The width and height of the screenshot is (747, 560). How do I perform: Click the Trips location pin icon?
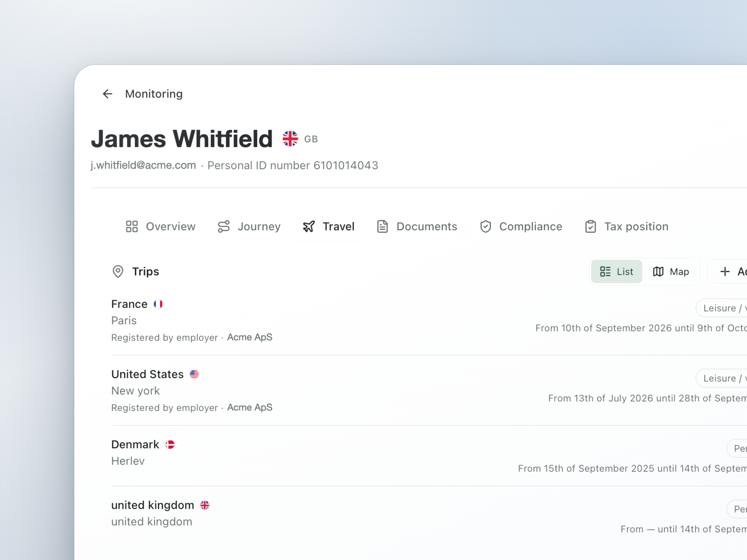tap(118, 271)
